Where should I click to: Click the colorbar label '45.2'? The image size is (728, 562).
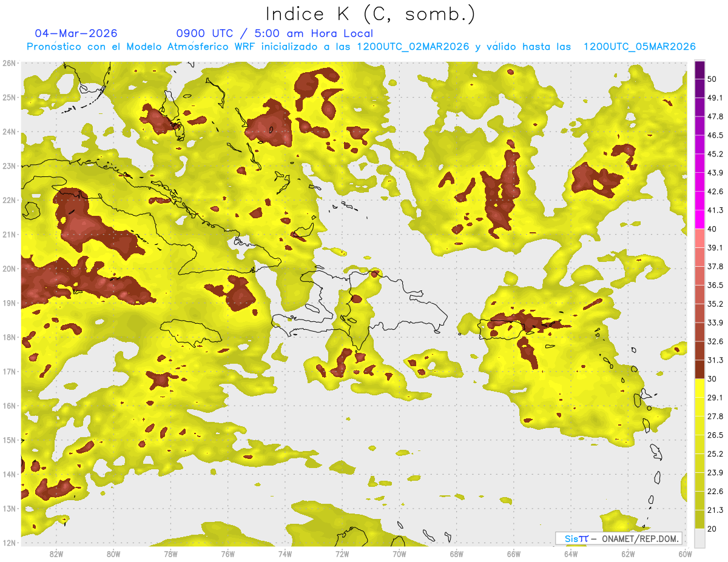pos(715,154)
